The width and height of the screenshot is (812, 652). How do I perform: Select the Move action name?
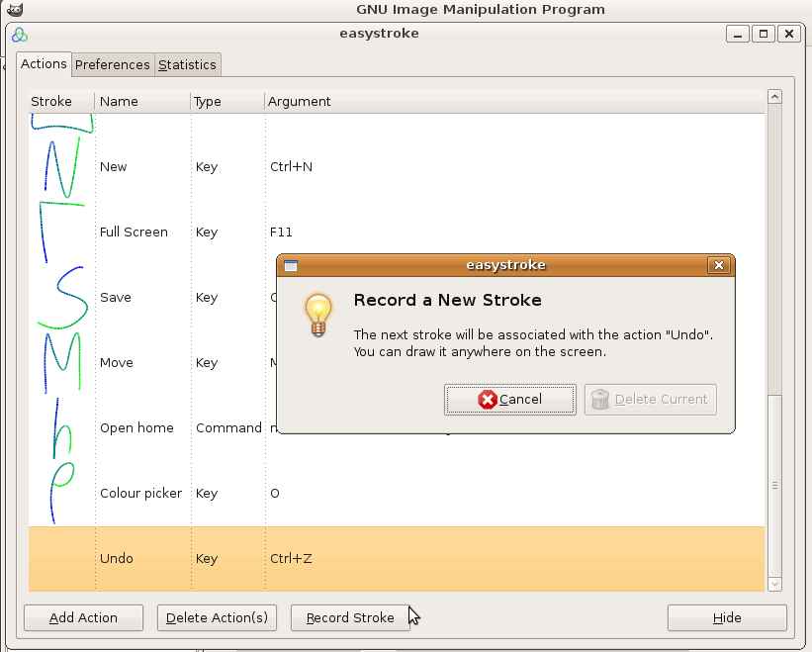(117, 362)
